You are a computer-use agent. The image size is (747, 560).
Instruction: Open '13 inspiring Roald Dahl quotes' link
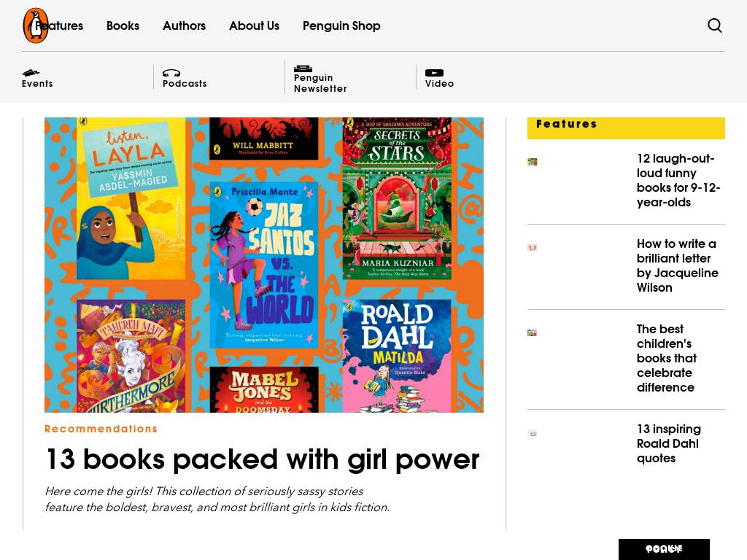click(x=668, y=443)
